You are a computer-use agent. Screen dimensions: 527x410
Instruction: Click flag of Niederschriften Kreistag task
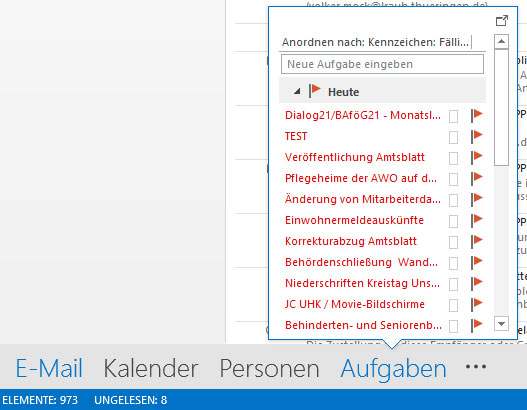477,283
